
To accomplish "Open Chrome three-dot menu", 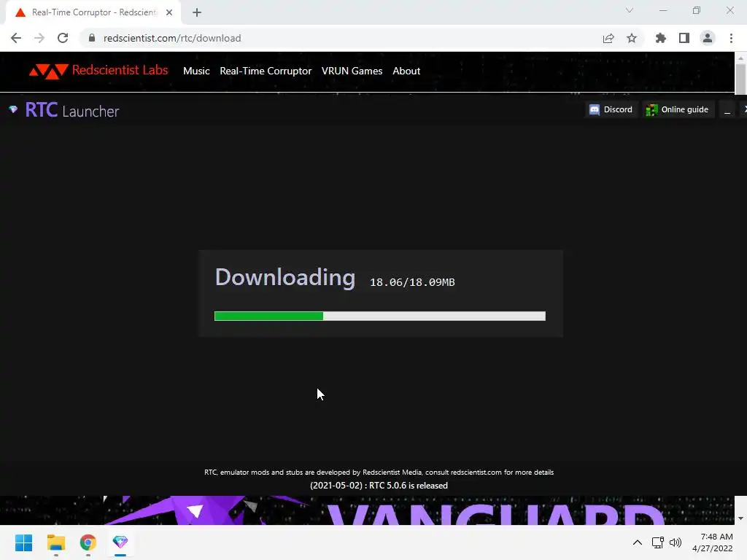I will (x=731, y=38).
